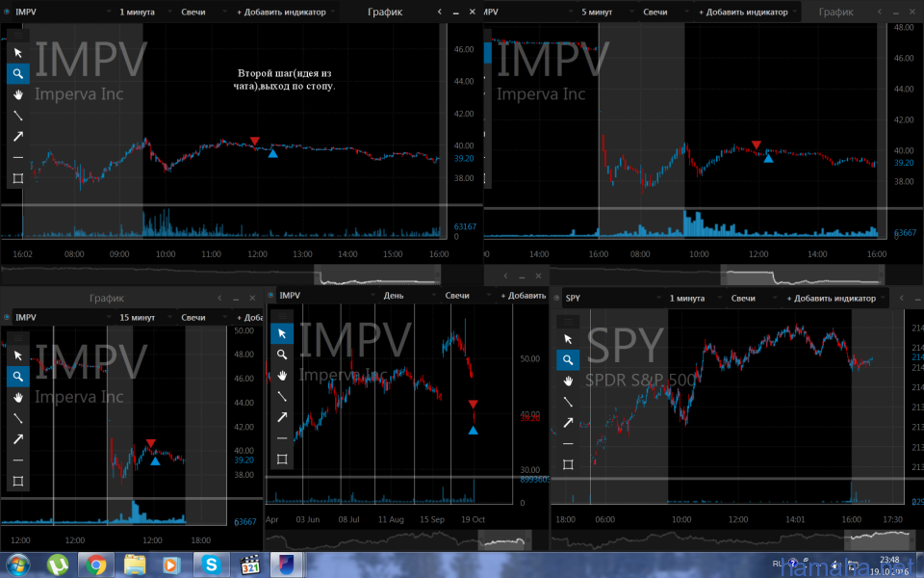Select the hand pan tool in SPY chart
Viewport: 924px width, 578px height.
pos(568,381)
